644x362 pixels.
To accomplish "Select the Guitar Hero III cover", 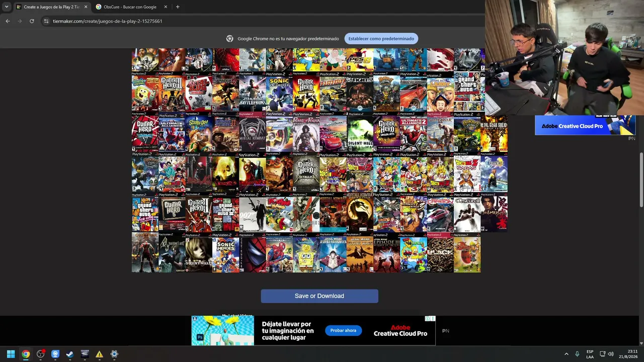I will (x=172, y=92).
